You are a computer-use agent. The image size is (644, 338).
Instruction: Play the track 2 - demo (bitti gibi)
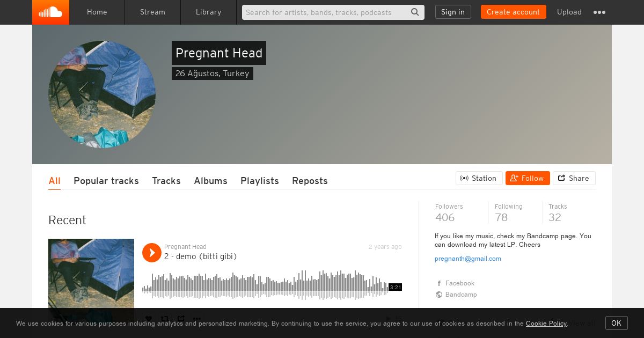pos(152,253)
